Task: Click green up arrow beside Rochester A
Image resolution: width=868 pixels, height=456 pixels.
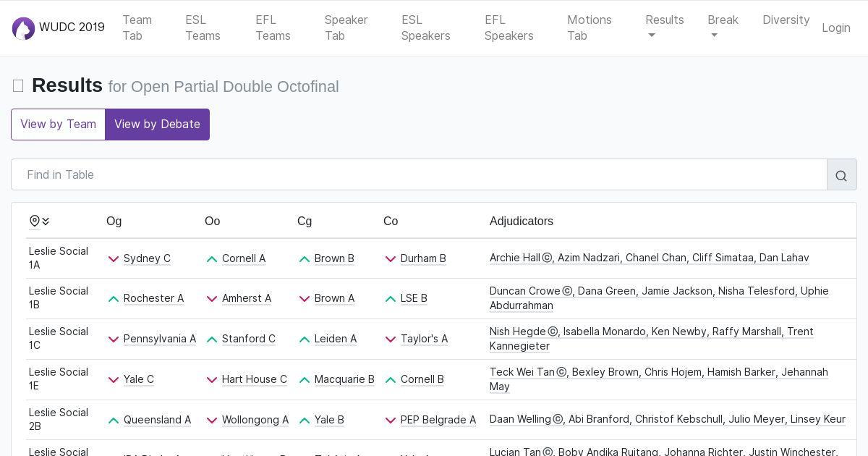Action: coord(114,299)
